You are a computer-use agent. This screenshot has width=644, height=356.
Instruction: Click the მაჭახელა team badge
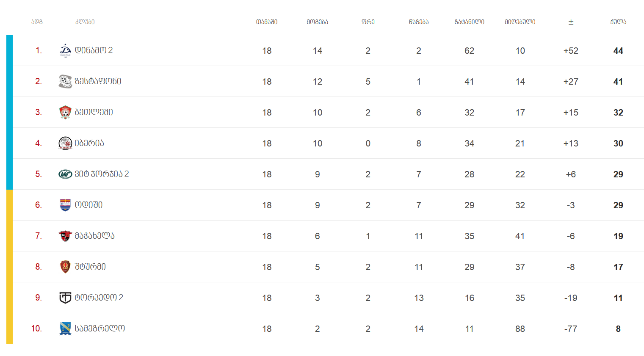click(65, 236)
